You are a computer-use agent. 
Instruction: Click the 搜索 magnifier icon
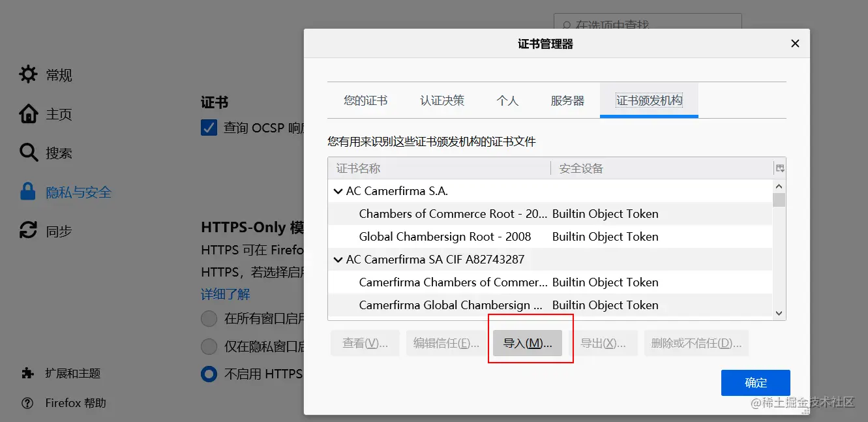(27, 153)
